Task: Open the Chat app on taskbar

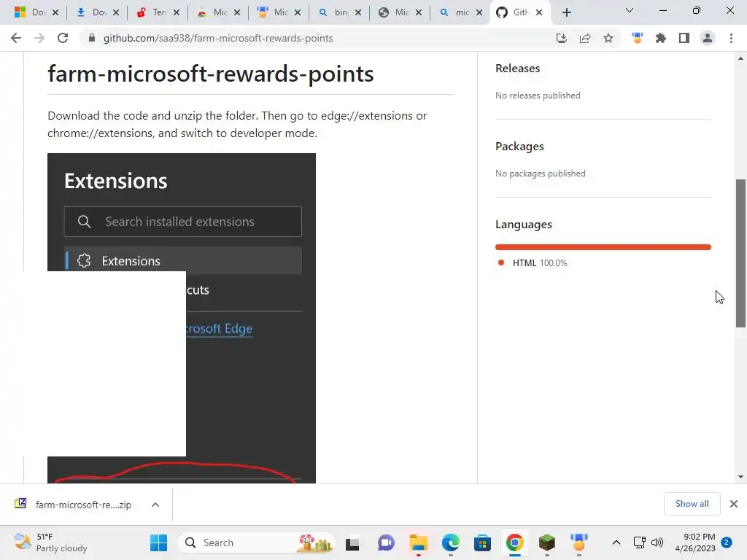Action: click(386, 542)
